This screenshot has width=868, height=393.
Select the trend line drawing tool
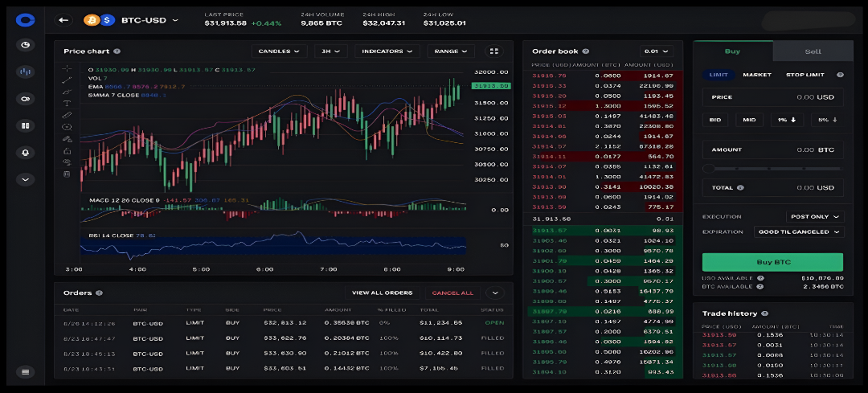[67, 80]
